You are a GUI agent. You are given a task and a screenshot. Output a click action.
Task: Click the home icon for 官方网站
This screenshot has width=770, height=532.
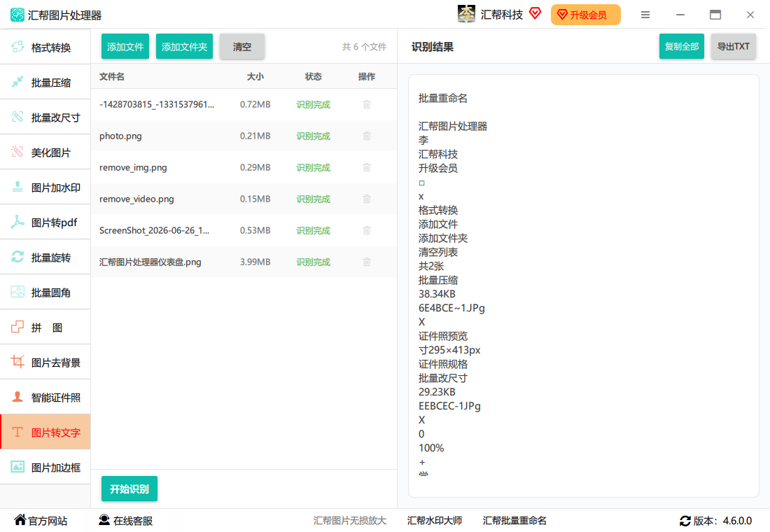[20, 519]
